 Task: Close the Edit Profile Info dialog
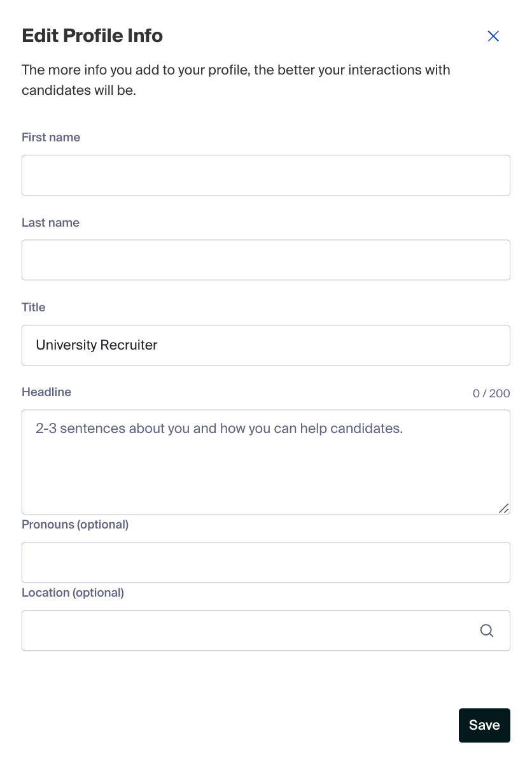493,36
